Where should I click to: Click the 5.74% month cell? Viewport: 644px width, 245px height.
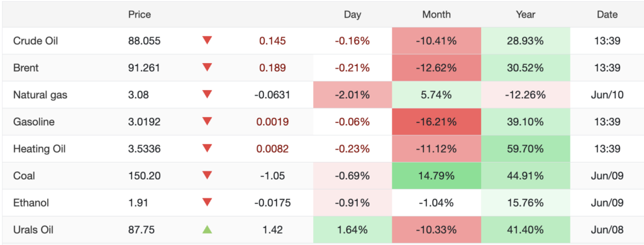pyautogui.click(x=436, y=95)
